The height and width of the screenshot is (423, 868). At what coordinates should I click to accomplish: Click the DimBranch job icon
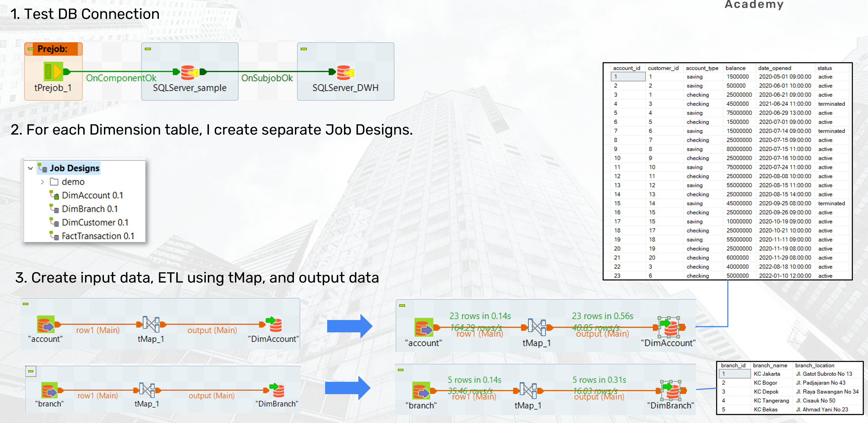tap(54, 208)
